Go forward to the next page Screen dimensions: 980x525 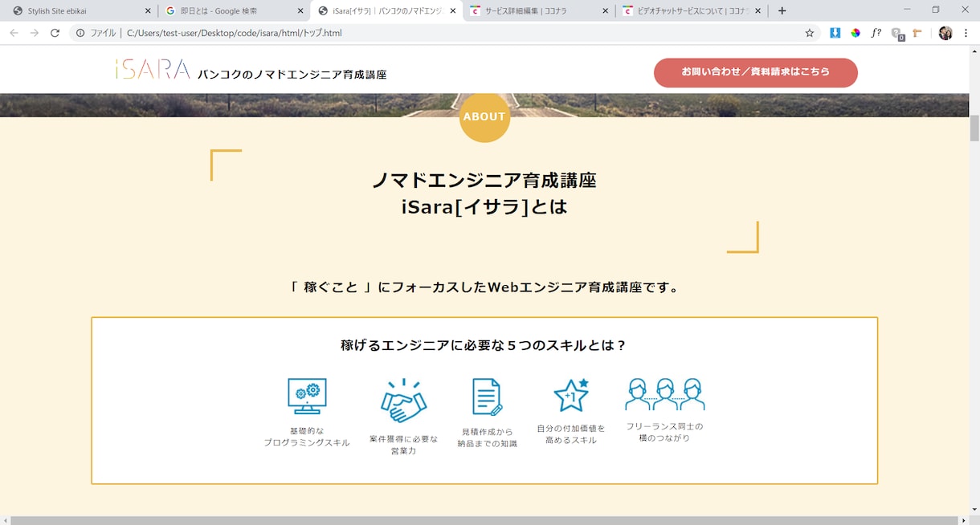(x=35, y=33)
